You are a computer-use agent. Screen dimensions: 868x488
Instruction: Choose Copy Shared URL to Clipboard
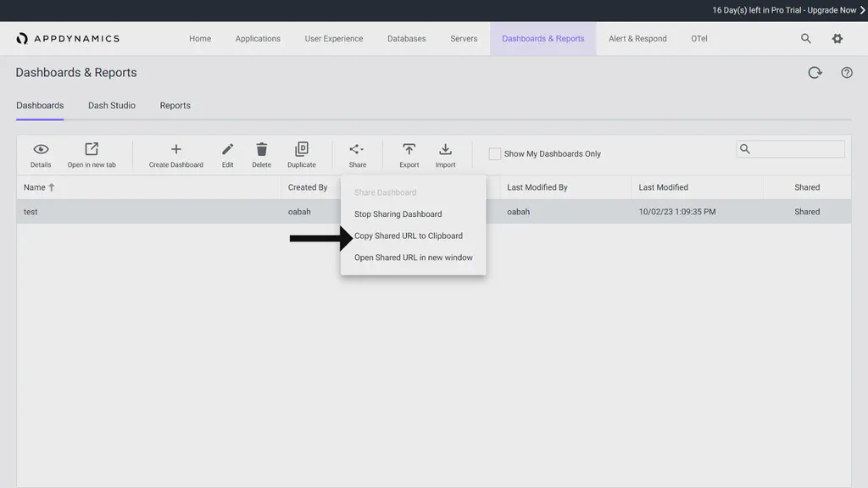coord(408,236)
